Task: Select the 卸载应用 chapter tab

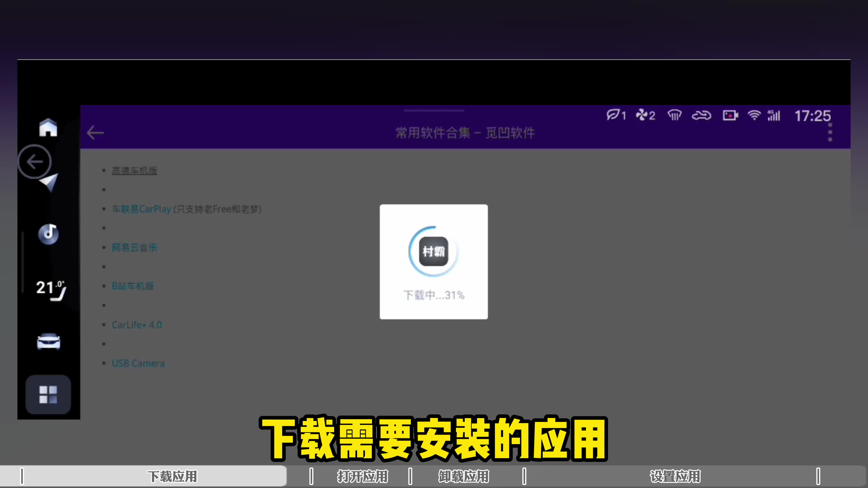Action: coord(463,476)
